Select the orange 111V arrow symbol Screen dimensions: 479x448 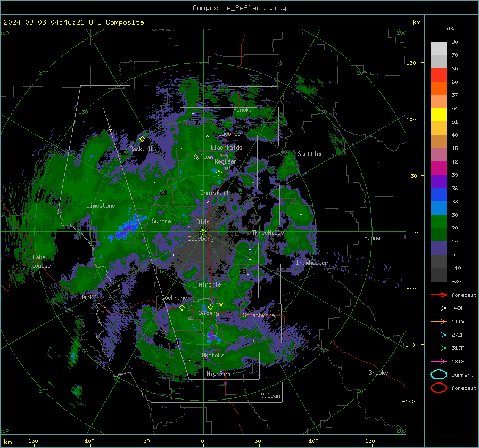tap(439, 321)
